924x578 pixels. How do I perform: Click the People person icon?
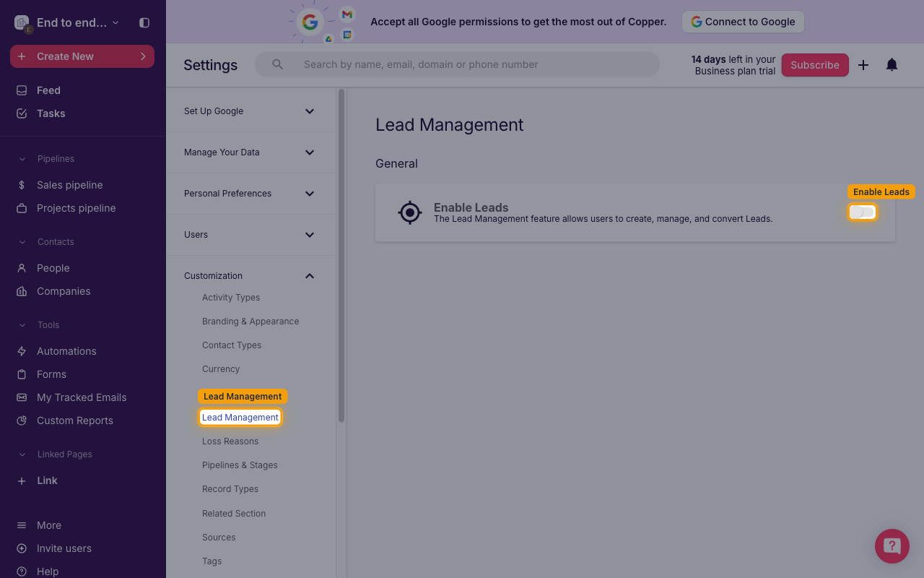[22, 268]
